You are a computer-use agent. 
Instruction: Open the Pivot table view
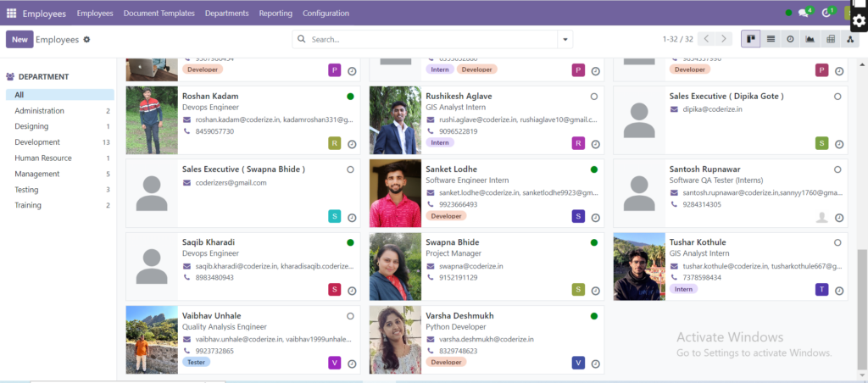(x=830, y=39)
